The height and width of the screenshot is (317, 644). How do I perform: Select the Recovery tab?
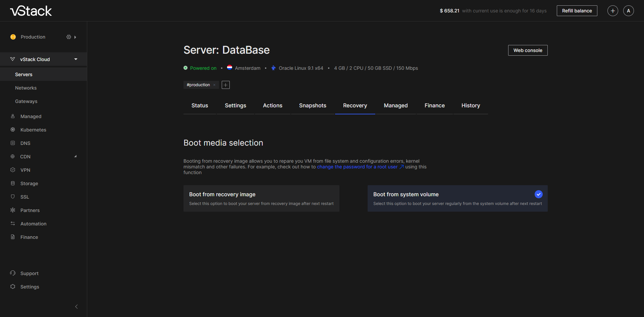point(355,106)
